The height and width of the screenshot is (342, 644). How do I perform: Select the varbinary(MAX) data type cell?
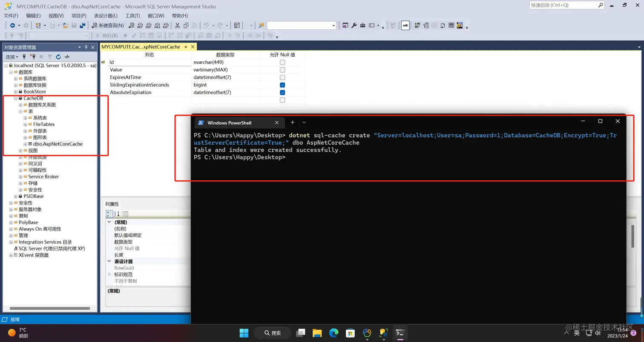225,70
